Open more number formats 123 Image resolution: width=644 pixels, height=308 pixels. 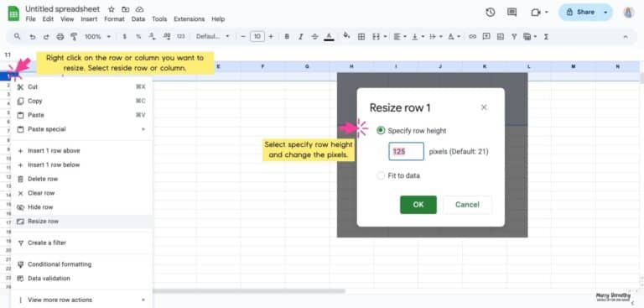click(x=181, y=37)
